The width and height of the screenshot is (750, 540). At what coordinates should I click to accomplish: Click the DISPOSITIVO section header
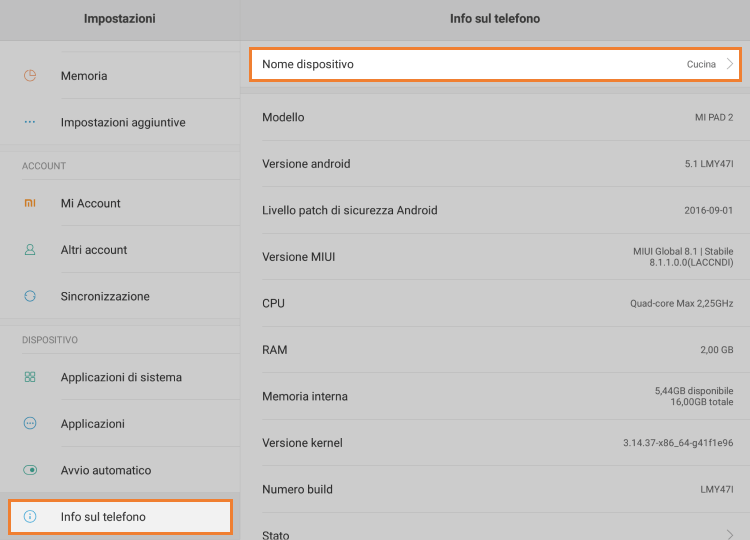(50, 340)
